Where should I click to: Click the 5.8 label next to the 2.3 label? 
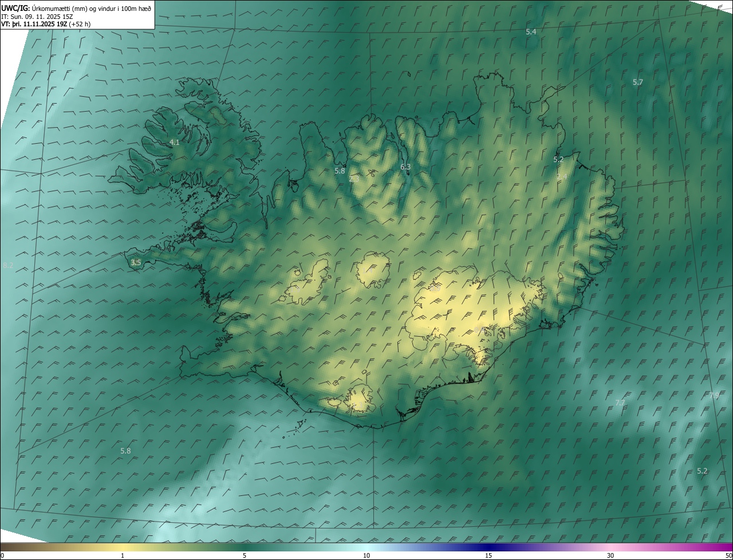pyautogui.click(x=340, y=171)
